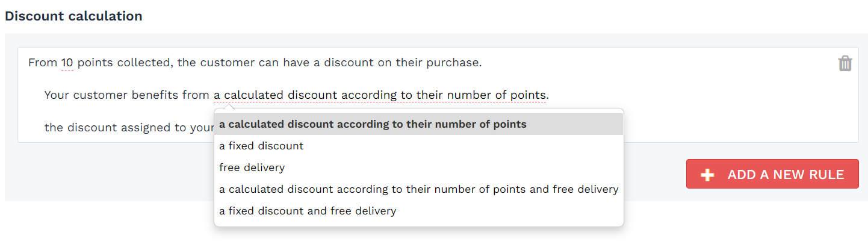Click the dropdown popup's pointer caret
Viewport: 868px width, 250px height.
click(229, 106)
